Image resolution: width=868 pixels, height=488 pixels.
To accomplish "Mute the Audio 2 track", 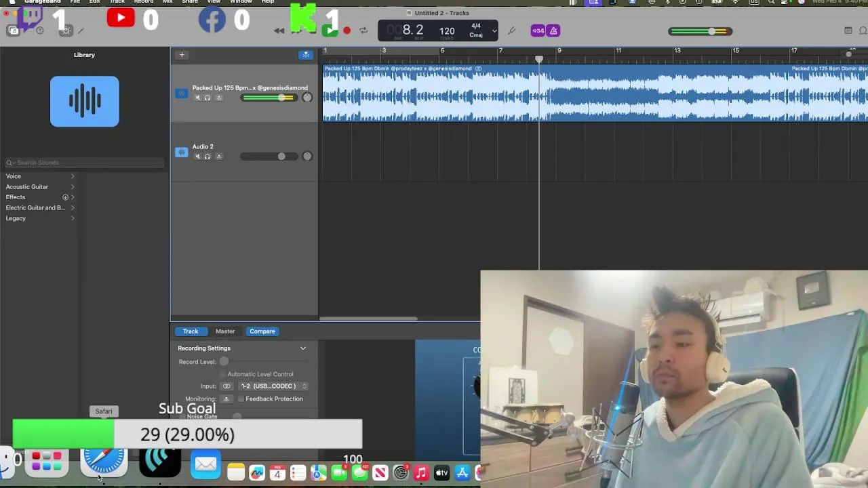I will [198, 157].
